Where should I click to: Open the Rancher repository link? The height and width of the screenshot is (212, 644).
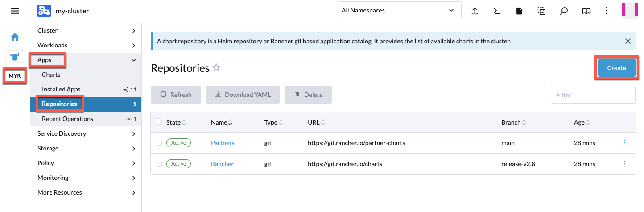point(222,164)
